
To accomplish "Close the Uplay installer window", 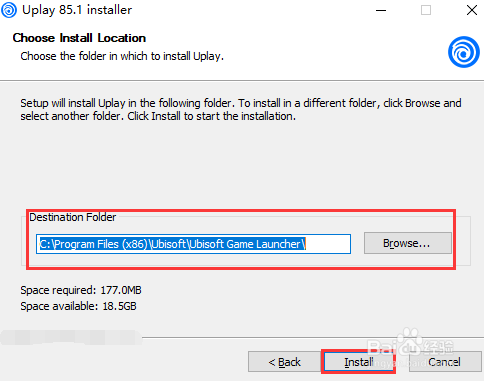I will pyautogui.click(x=472, y=10).
